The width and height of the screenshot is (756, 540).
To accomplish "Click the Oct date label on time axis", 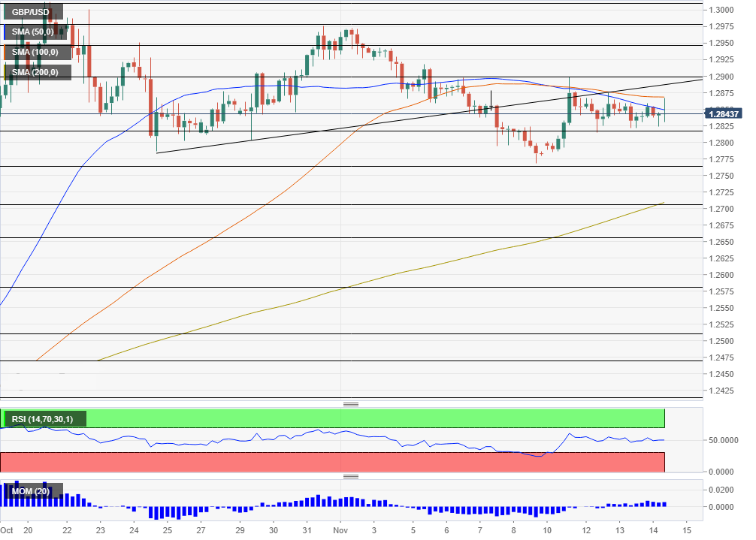I will tap(8, 529).
